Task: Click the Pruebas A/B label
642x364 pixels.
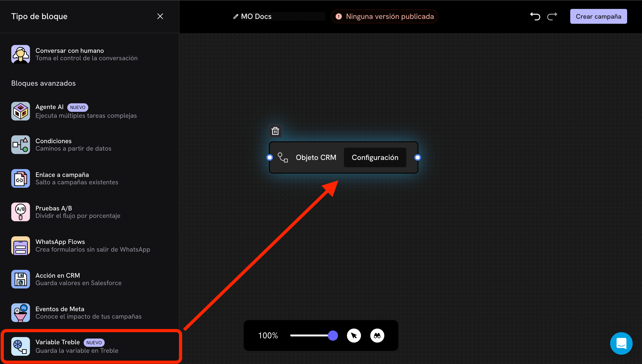Action: point(54,208)
